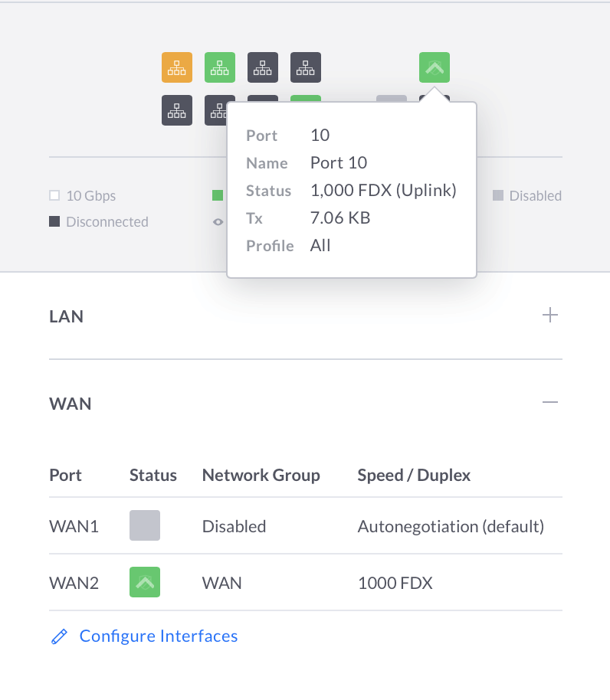The width and height of the screenshot is (610, 700).
Task: Expand the LAN section with plus icon
Action: [x=549, y=316]
